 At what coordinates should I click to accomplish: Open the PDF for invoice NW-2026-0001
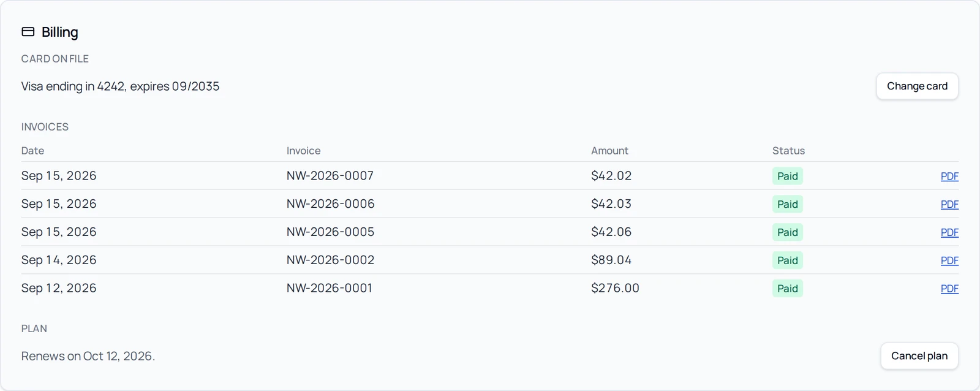pos(949,289)
